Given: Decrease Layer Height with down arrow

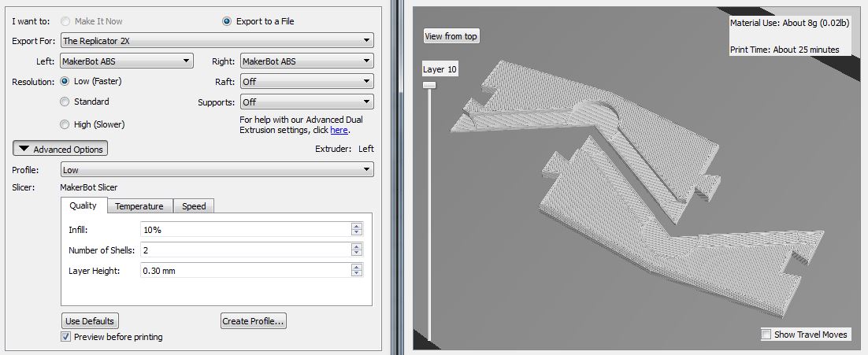Looking at the screenshot, I should [x=357, y=274].
